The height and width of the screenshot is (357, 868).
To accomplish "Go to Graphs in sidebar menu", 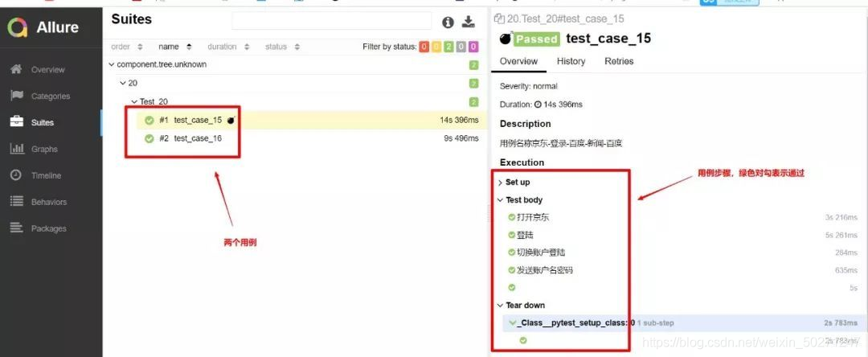I will (x=44, y=149).
